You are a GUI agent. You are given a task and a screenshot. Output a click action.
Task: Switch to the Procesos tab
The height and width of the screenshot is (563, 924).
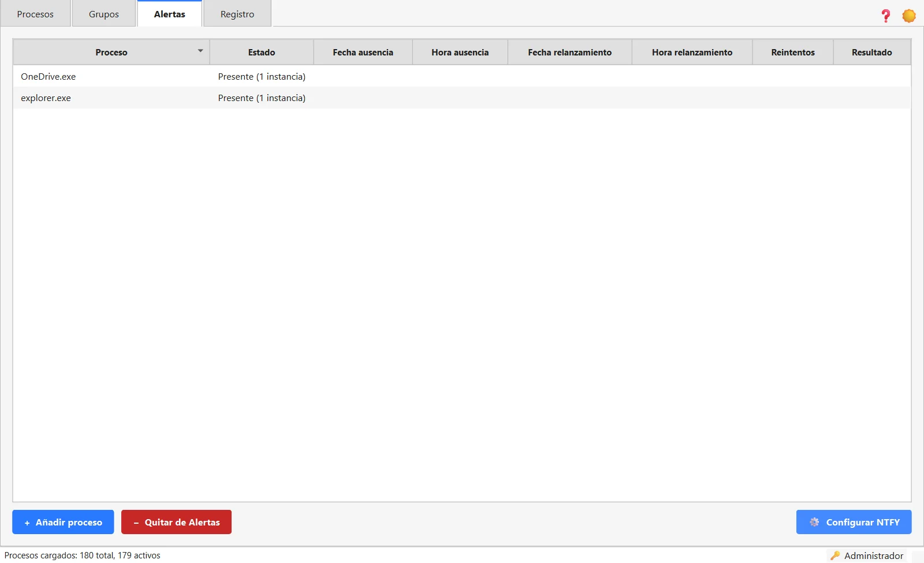coord(35,14)
